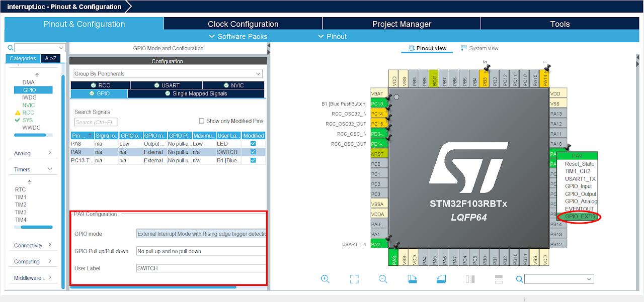644x302 pixels.
Task: Choose GPIO_Input in PA9 menu
Action: [x=578, y=186]
